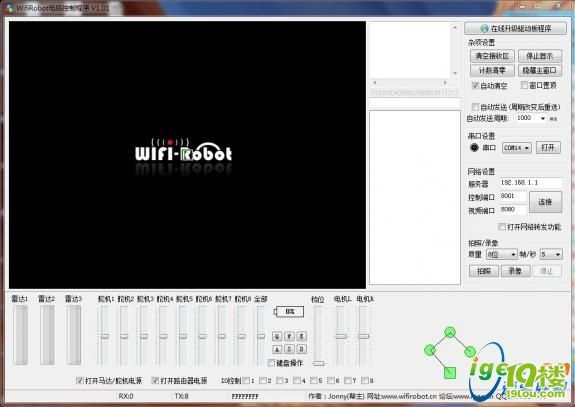Click the 舵机5 slider handle
Viewport: 575px width, 407px height.
[x=183, y=336]
